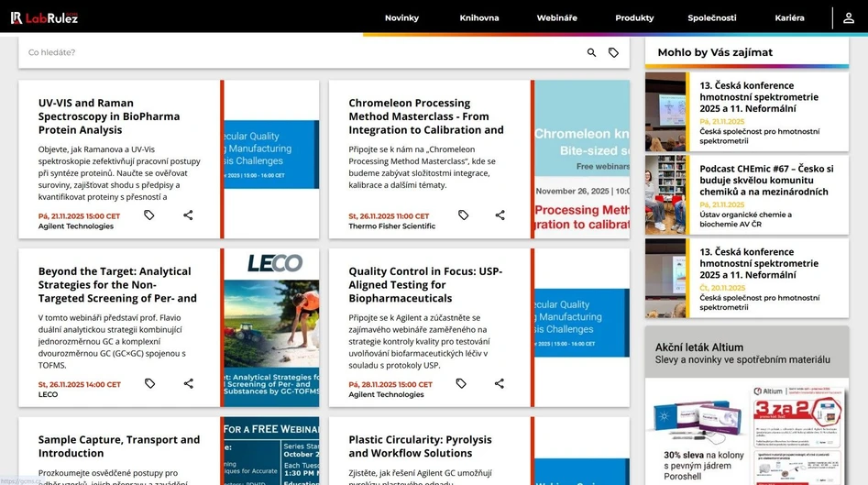This screenshot has height=485, width=868.
Task: Click tag icon on Quality Control in Focus card
Action: point(461,383)
